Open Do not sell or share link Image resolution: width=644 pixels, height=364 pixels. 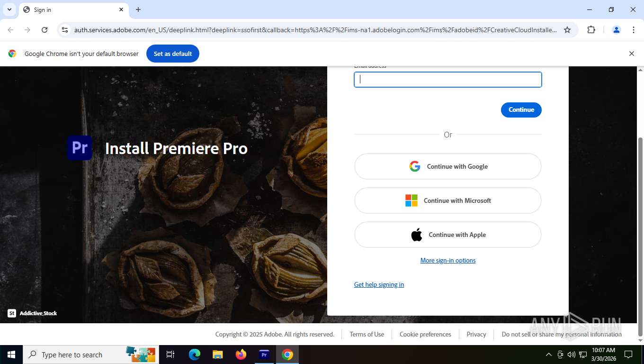pos(562,334)
